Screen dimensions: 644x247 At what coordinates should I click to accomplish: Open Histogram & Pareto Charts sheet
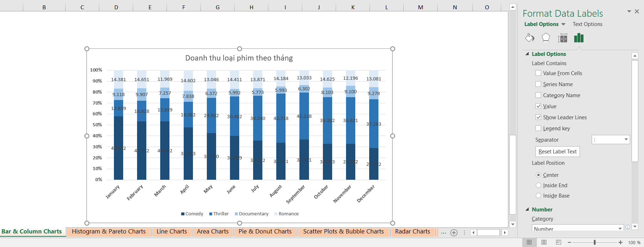tap(109, 231)
